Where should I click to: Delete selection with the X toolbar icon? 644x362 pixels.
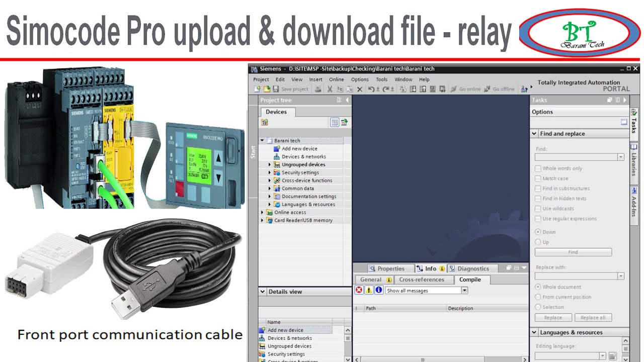point(360,89)
